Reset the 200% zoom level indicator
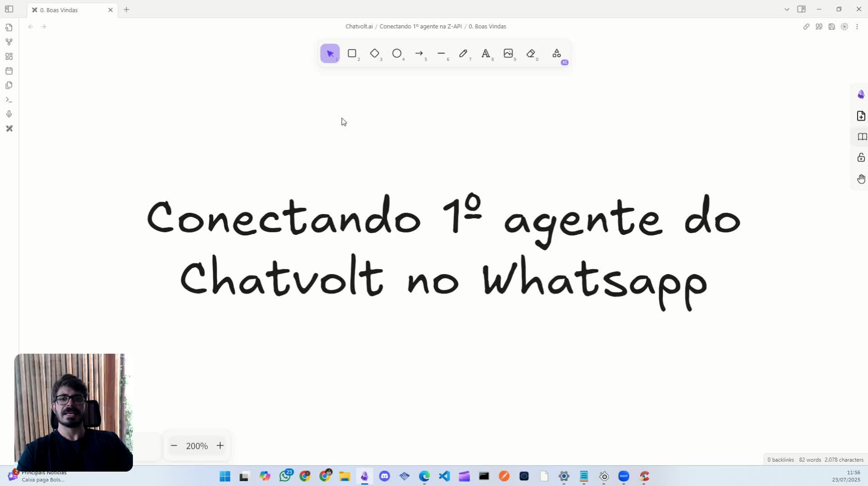Viewport: 868px width, 486px height. [x=197, y=445]
